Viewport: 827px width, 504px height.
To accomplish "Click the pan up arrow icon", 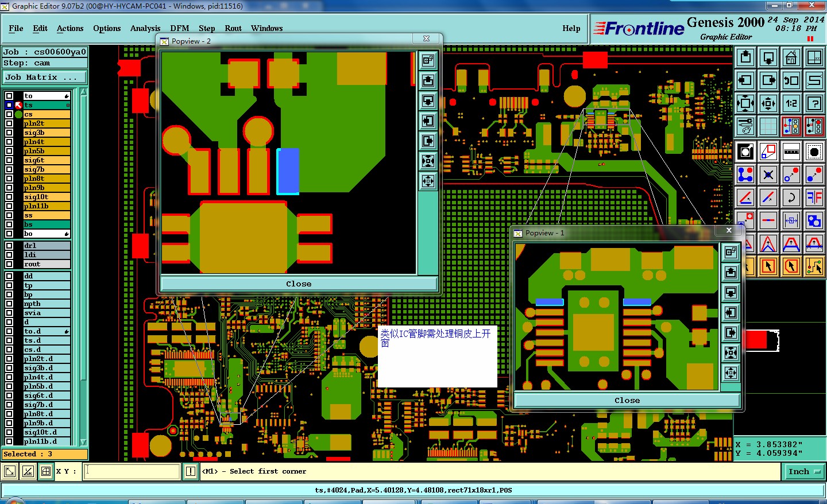I will [x=745, y=57].
